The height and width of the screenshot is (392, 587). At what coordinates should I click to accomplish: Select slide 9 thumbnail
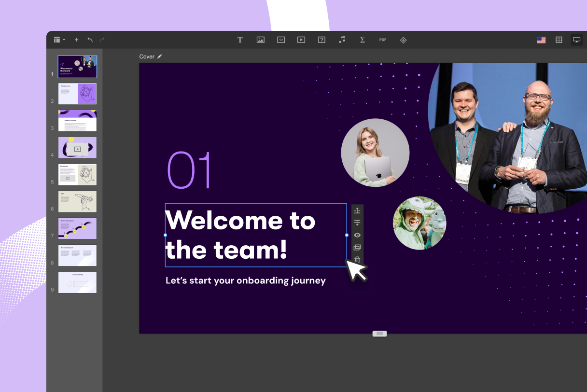[x=77, y=282]
